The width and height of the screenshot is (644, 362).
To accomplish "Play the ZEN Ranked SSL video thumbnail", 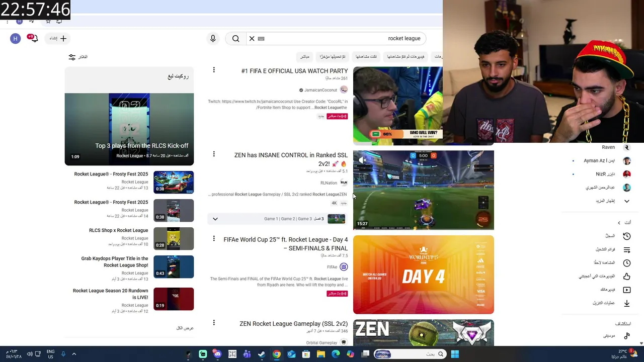I will pos(423,190).
